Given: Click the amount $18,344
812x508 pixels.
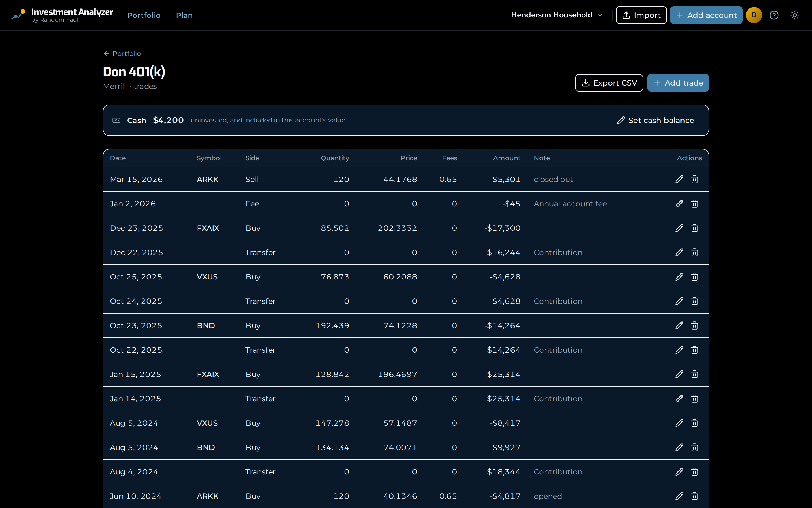Looking at the screenshot, I should (x=503, y=472).
